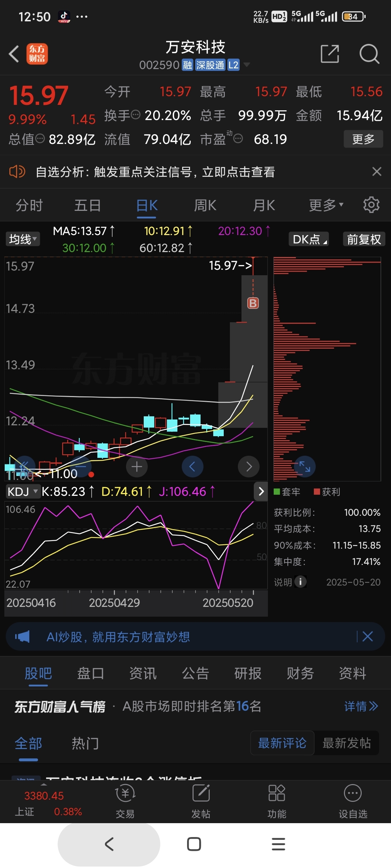This screenshot has width=391, height=868.
Task: Open the 研报 tab
Action: click(x=248, y=673)
